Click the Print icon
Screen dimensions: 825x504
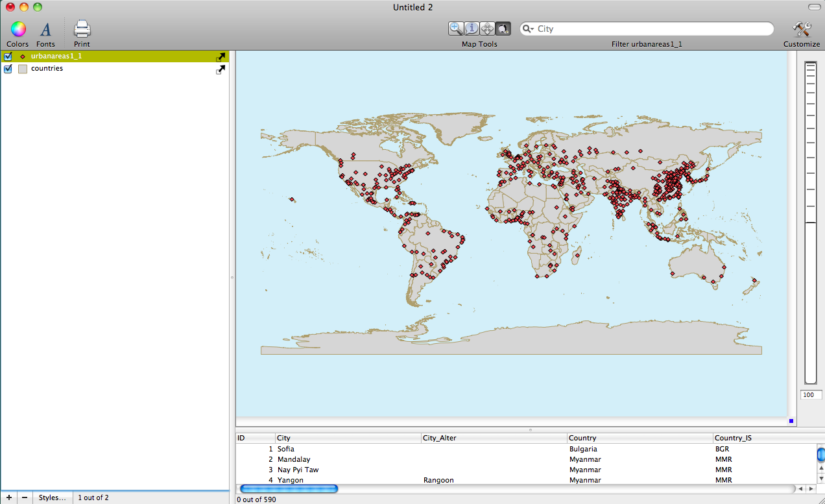[82, 29]
